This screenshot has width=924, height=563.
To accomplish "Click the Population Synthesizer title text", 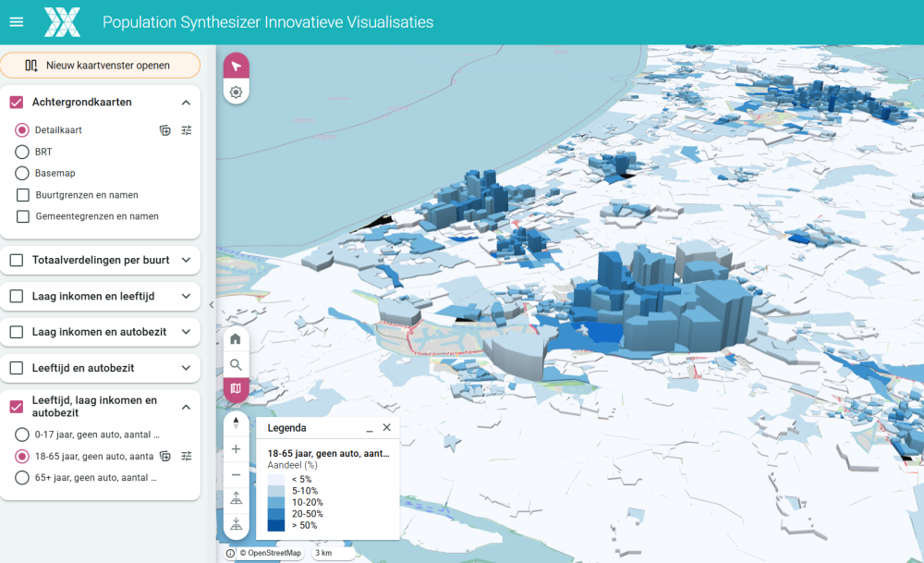I will click(268, 22).
